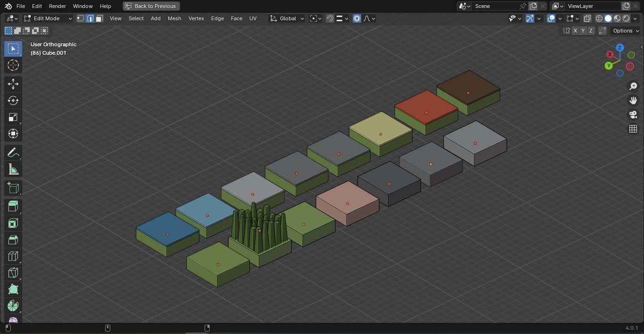Create new scene copy icon
Viewport: 644px width, 334px height.
(x=533, y=6)
